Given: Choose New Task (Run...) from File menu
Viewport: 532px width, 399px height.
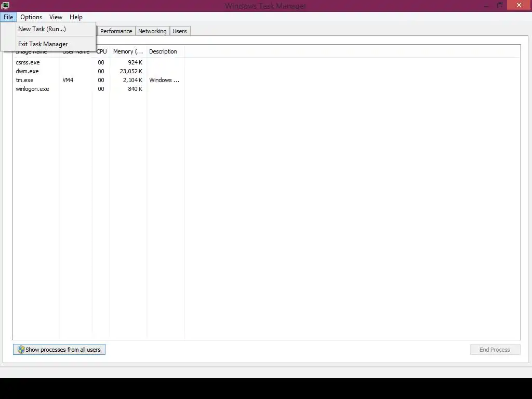Looking at the screenshot, I should [42, 29].
